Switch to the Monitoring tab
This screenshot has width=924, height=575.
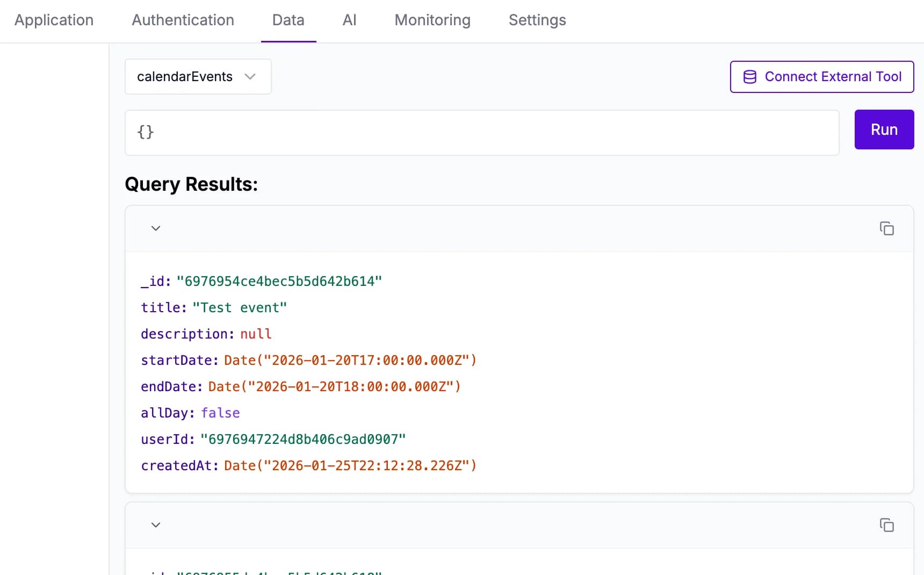(432, 20)
